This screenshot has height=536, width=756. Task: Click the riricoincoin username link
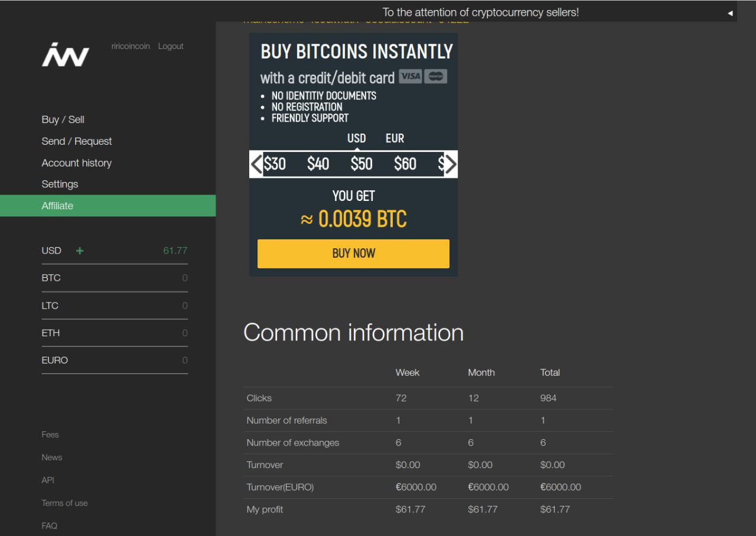point(131,46)
